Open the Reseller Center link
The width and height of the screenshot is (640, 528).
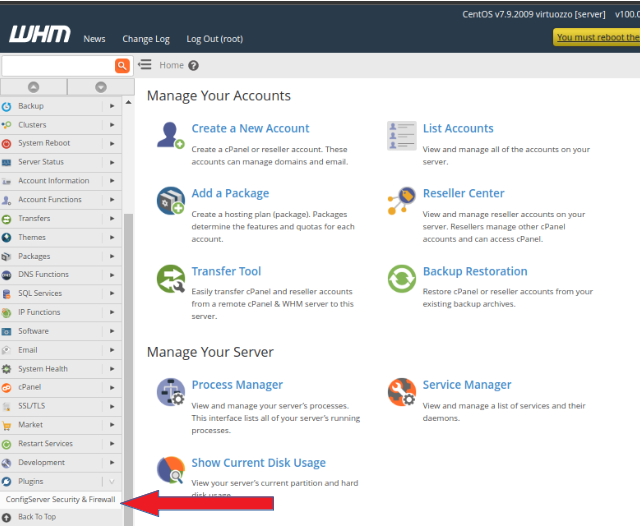pos(463,193)
